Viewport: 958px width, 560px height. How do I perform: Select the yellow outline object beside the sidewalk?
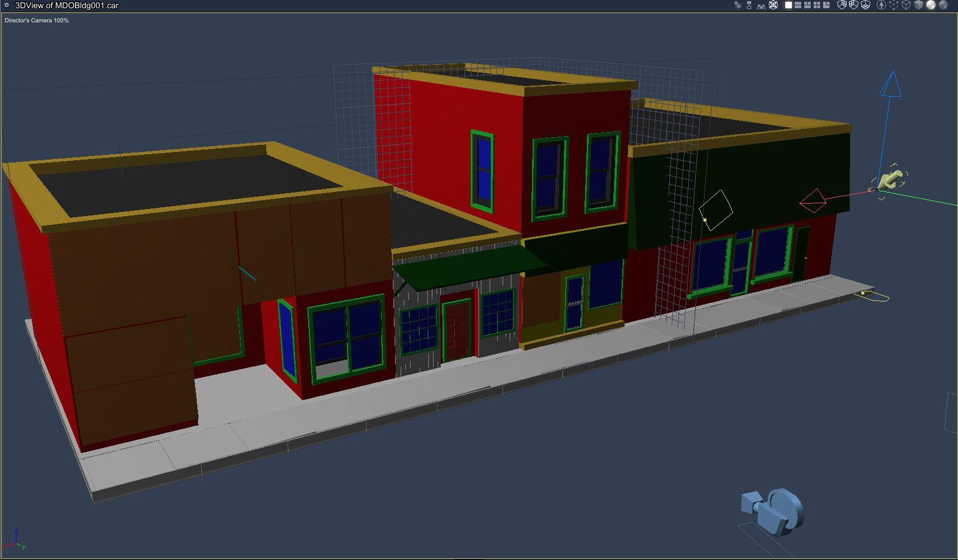click(872, 295)
